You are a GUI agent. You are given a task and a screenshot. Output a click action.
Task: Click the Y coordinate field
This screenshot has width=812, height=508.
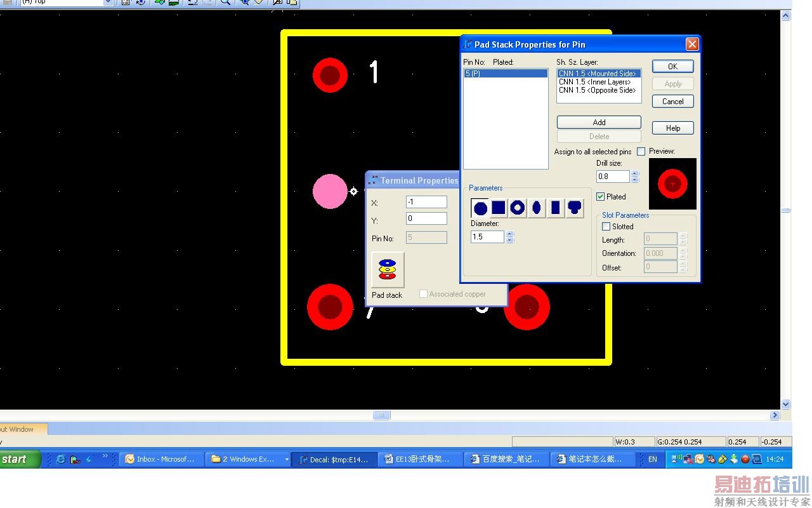coord(426,218)
